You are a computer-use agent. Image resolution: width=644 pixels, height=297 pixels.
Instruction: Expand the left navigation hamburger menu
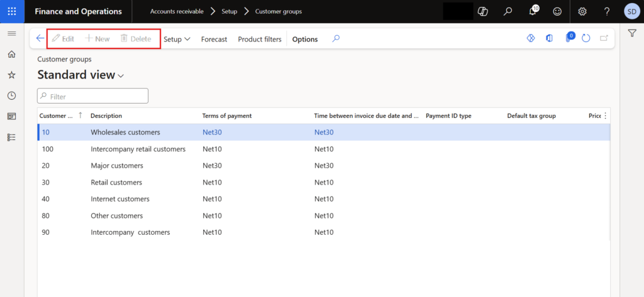11,33
